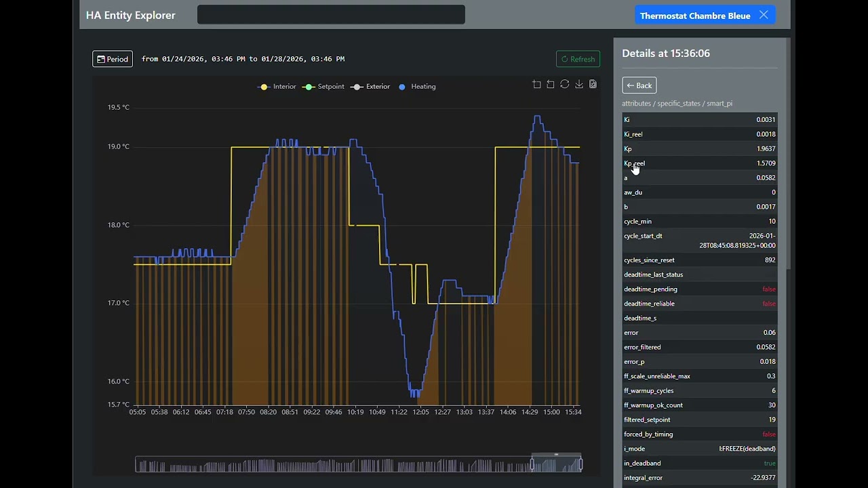This screenshot has height=488, width=868.
Task: Select the i_mode attribute row
Action: (x=699, y=449)
